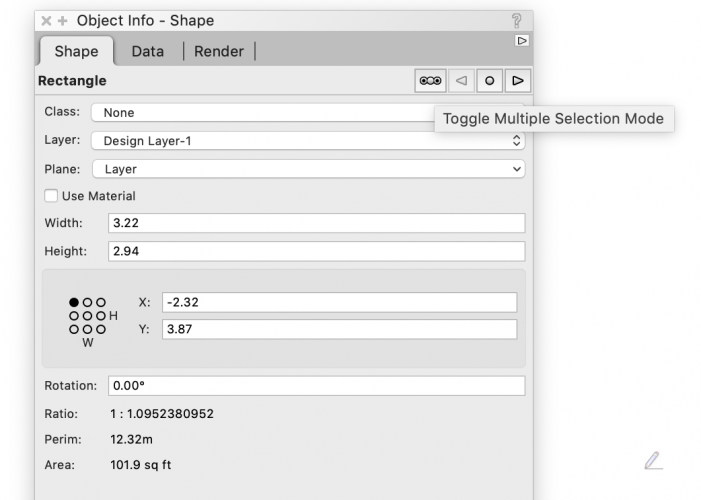The width and height of the screenshot is (701, 500).
Task: Switch to the Data tab
Action: click(x=147, y=51)
